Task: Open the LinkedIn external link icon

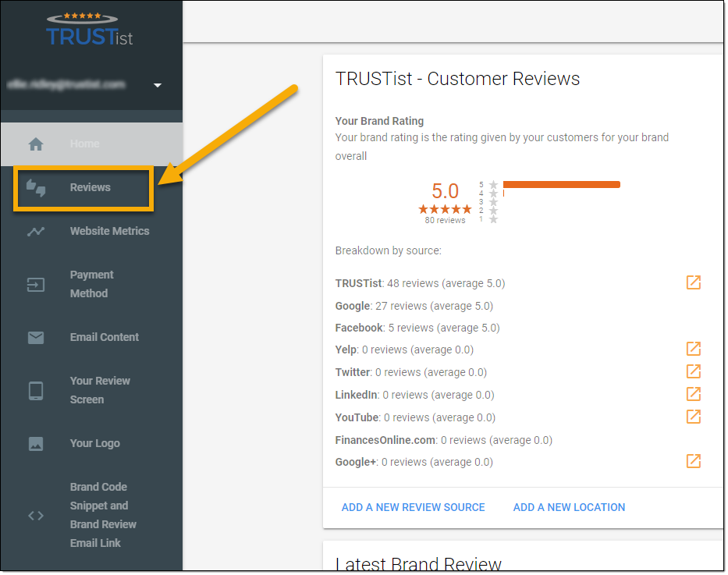Action: coord(693,394)
